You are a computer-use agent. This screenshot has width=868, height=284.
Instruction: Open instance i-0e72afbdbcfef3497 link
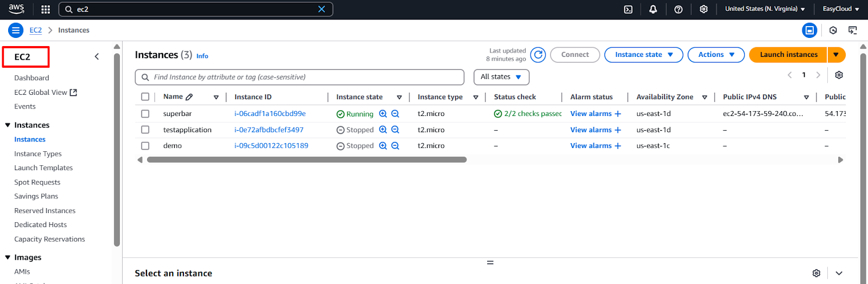click(269, 130)
